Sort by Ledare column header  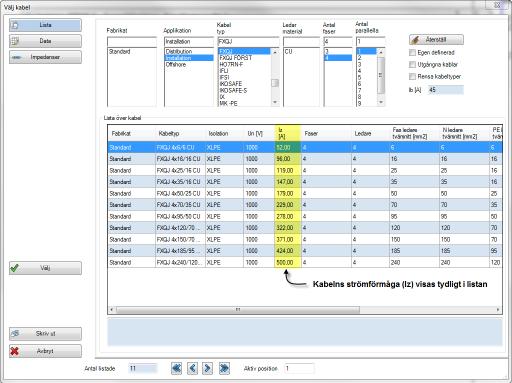(370, 133)
